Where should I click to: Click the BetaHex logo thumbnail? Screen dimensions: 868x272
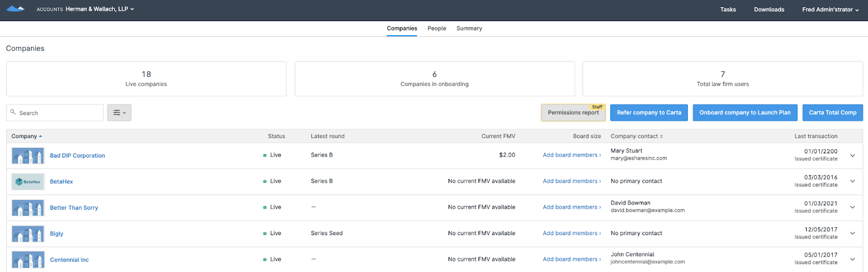[28, 182]
